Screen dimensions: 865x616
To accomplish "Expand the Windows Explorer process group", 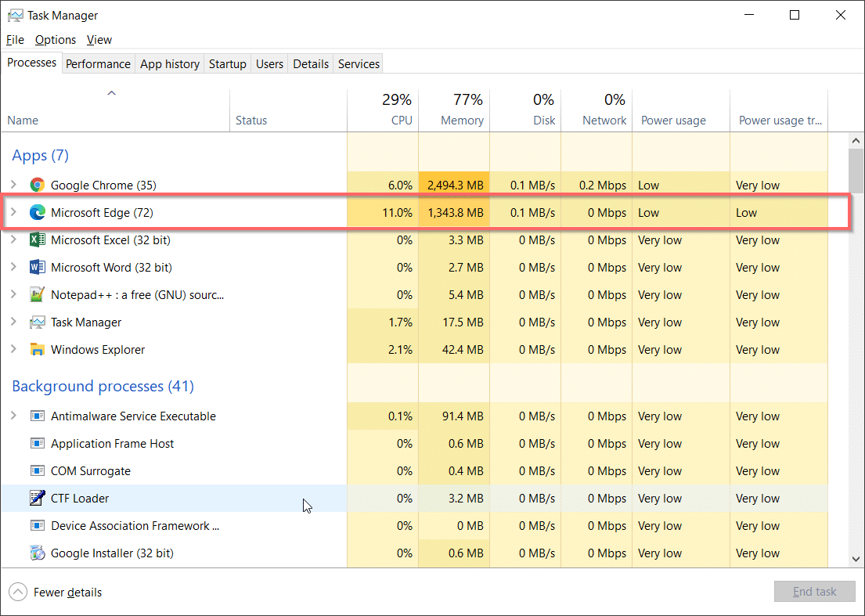I will click(13, 350).
